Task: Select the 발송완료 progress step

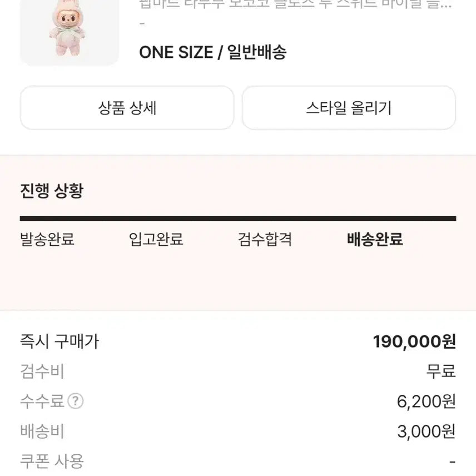Action: click(48, 240)
